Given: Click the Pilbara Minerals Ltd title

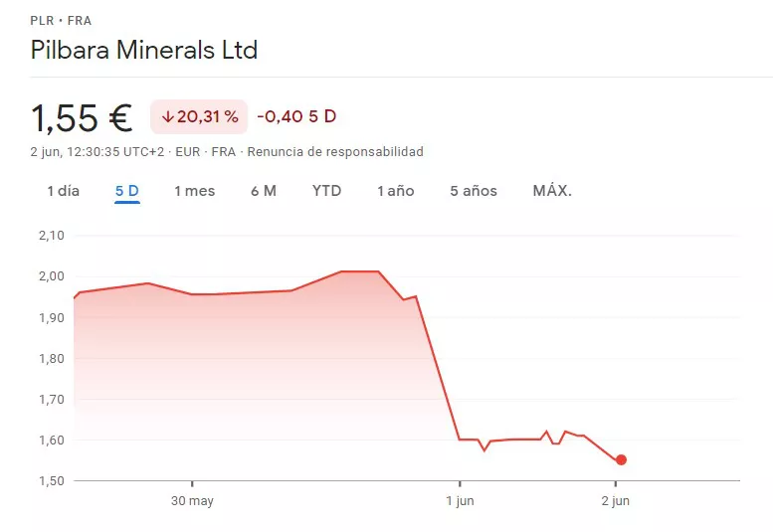Looking at the screenshot, I should tap(144, 50).
